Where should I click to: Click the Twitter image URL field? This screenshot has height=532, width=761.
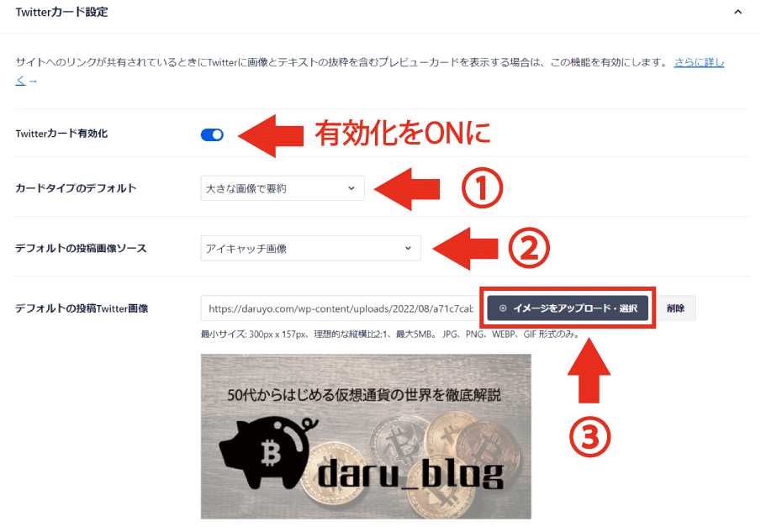click(341, 308)
